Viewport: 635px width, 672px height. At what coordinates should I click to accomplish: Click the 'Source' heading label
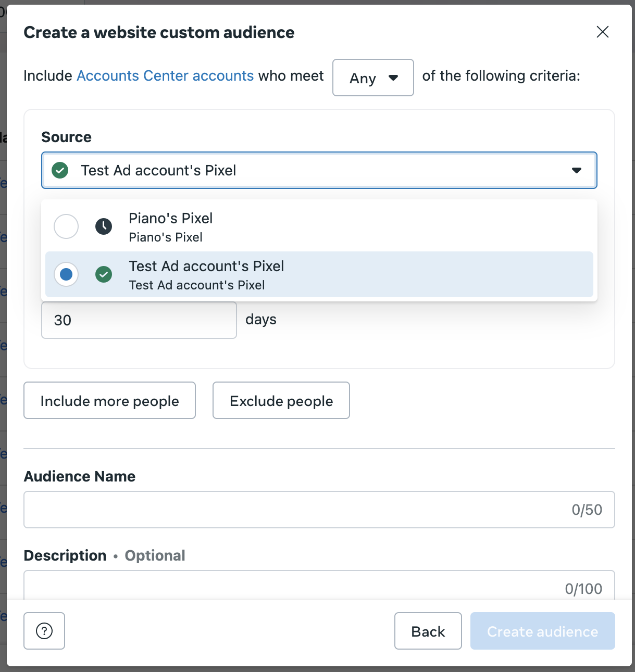point(67,137)
